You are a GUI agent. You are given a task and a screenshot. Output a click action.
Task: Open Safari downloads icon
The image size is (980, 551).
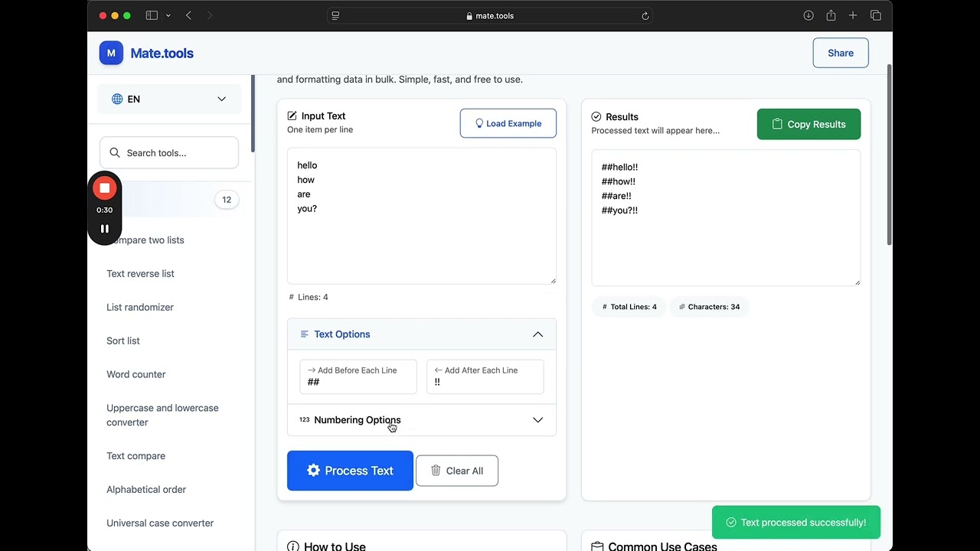tap(808, 15)
